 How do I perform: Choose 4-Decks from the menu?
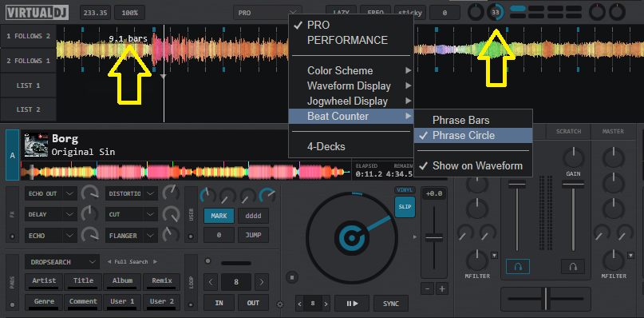pos(351,146)
